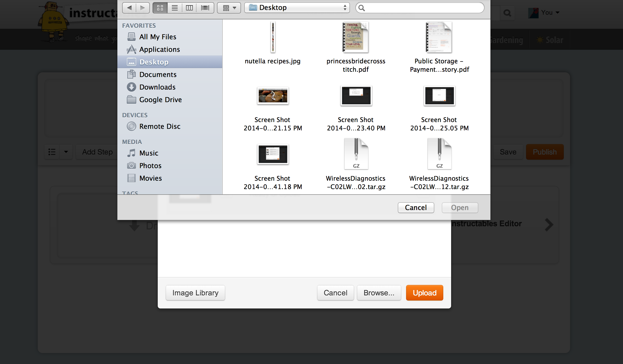
Task: Open the item arrangement dropdown
Action: [x=228, y=8]
